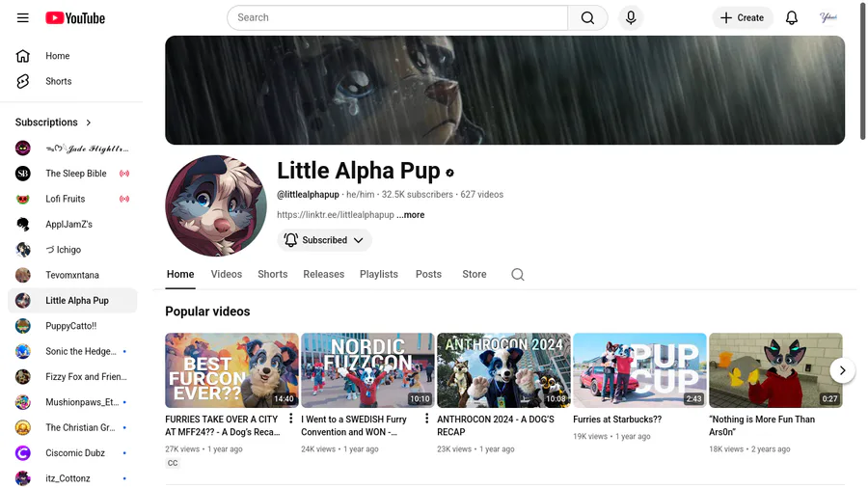Open ApplJamZ's channel avatar
868x488 pixels.
click(23, 224)
